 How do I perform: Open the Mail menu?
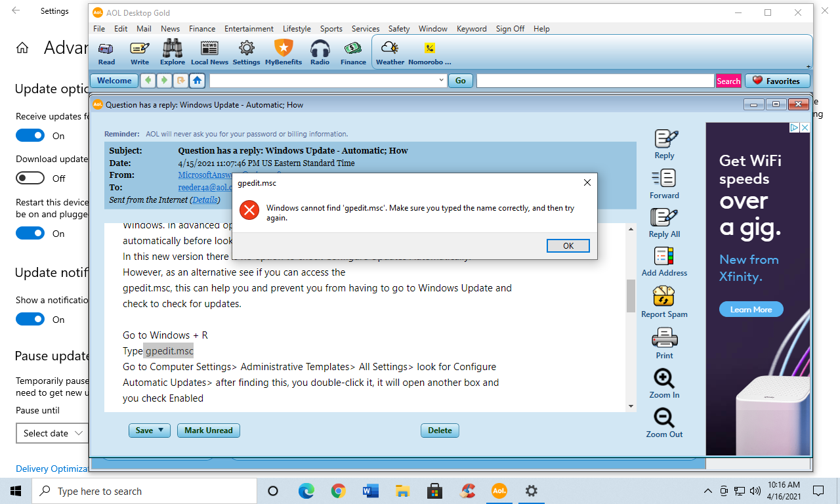tap(144, 29)
